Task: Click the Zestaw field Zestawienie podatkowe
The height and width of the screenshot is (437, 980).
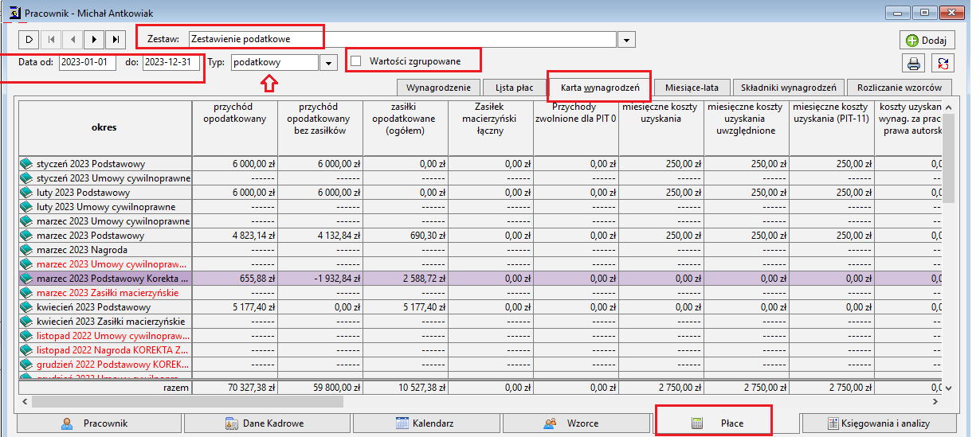Action: [x=402, y=39]
